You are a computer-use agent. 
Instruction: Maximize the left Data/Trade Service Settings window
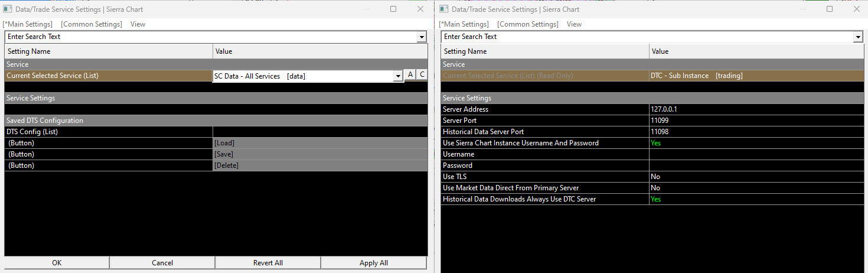pyautogui.click(x=393, y=9)
